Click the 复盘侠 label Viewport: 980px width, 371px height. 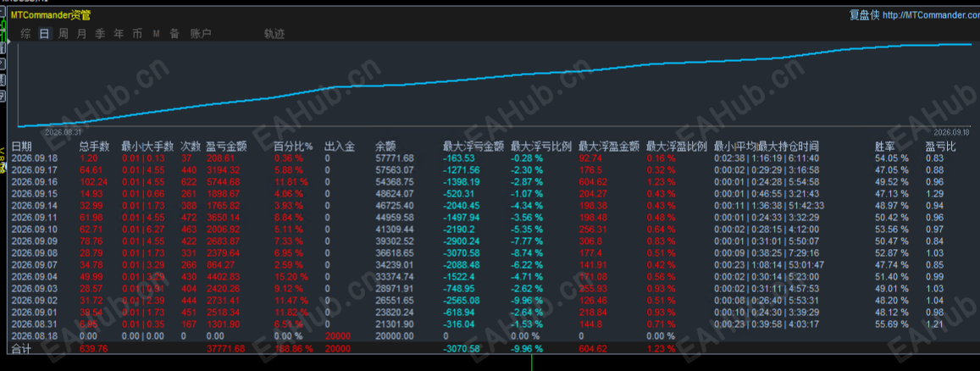tap(864, 15)
